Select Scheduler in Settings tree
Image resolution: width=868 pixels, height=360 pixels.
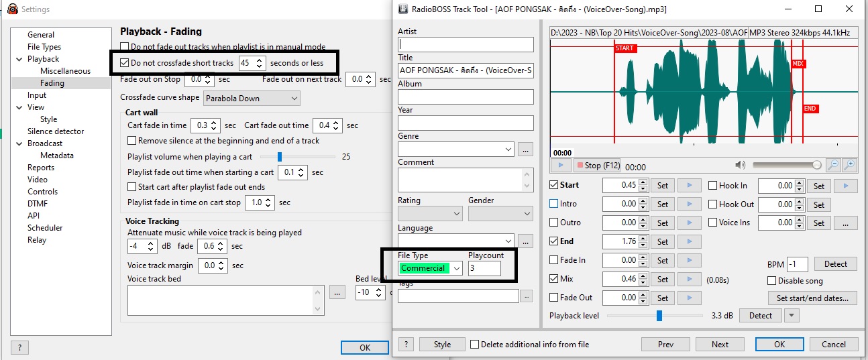(x=45, y=228)
